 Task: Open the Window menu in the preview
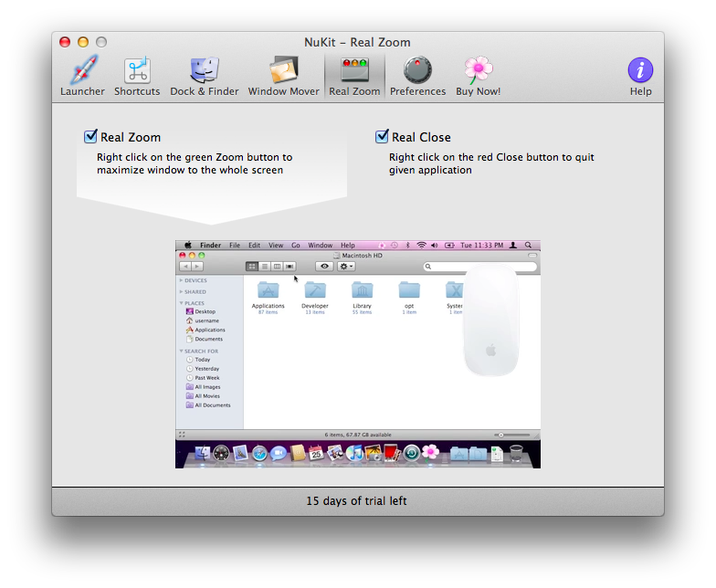point(320,245)
